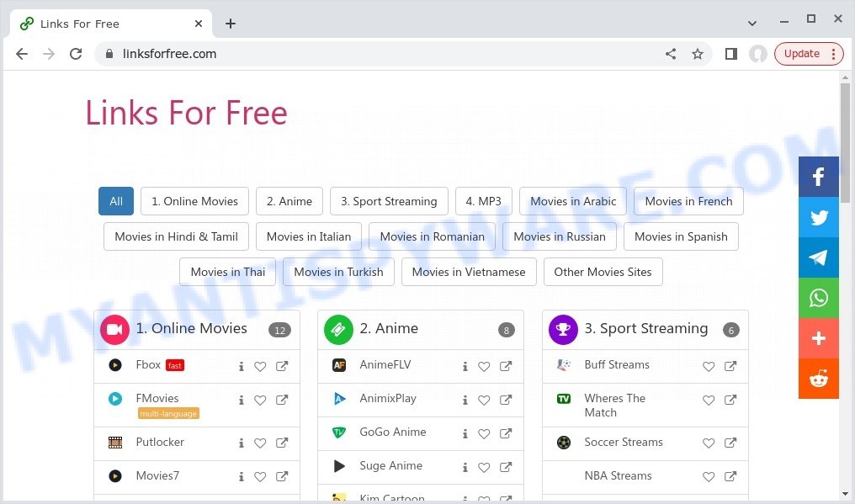Share via the Twitter sidebar icon
The height and width of the screenshot is (504, 855).
pos(819,217)
